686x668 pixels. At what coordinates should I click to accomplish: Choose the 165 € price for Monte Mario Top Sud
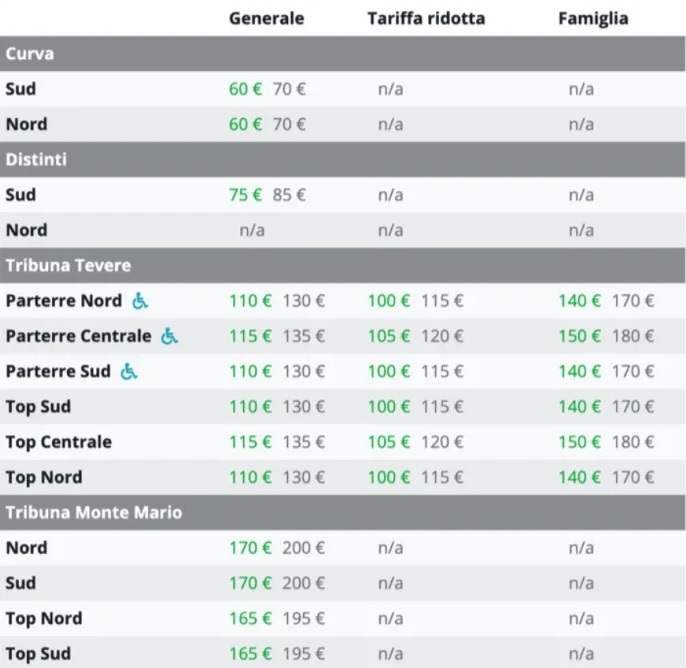tap(250, 654)
